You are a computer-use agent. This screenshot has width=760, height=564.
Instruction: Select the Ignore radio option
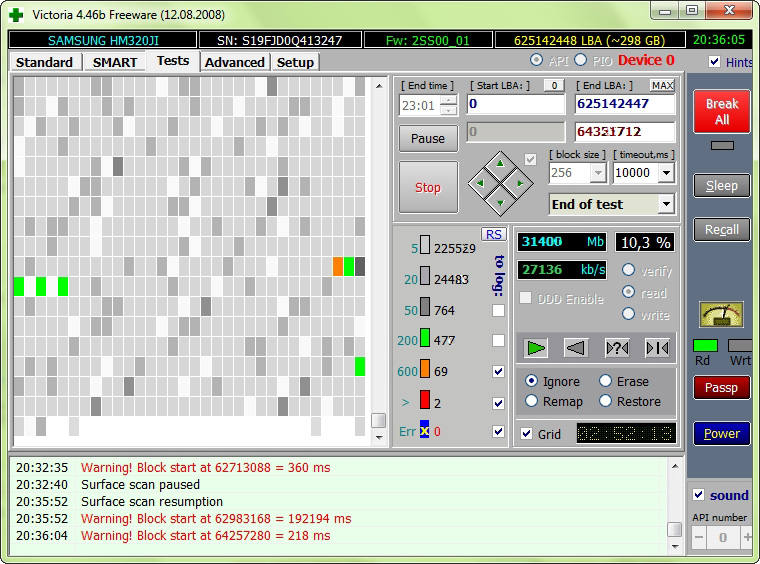click(532, 381)
